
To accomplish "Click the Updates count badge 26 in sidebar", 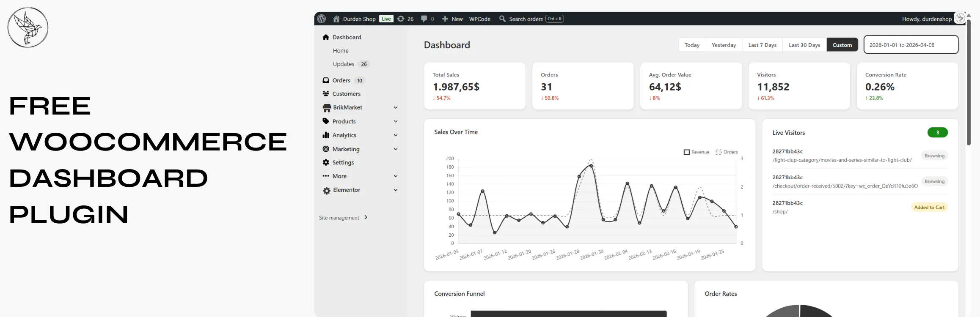I will coord(364,64).
